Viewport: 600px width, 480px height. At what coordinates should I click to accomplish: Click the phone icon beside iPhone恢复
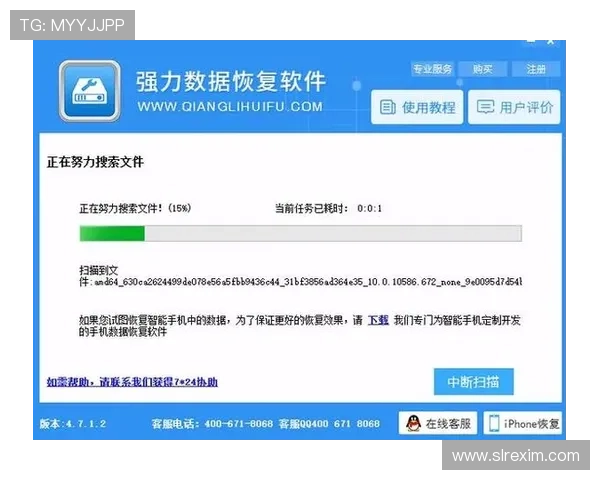pyautogui.click(x=494, y=424)
